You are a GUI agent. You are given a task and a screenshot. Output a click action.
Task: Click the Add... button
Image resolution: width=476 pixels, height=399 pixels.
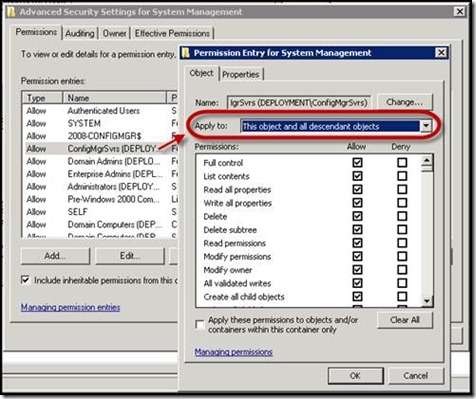pyautogui.click(x=55, y=256)
